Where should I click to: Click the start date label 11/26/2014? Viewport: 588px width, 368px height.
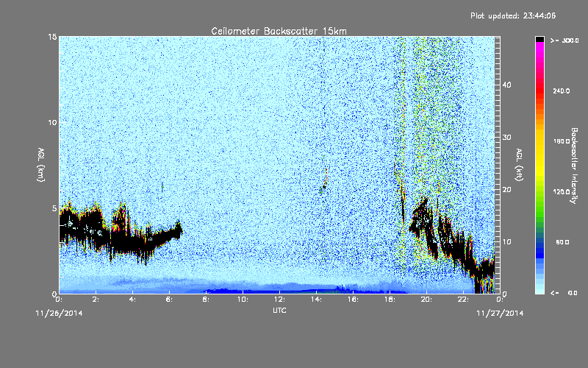(x=59, y=314)
